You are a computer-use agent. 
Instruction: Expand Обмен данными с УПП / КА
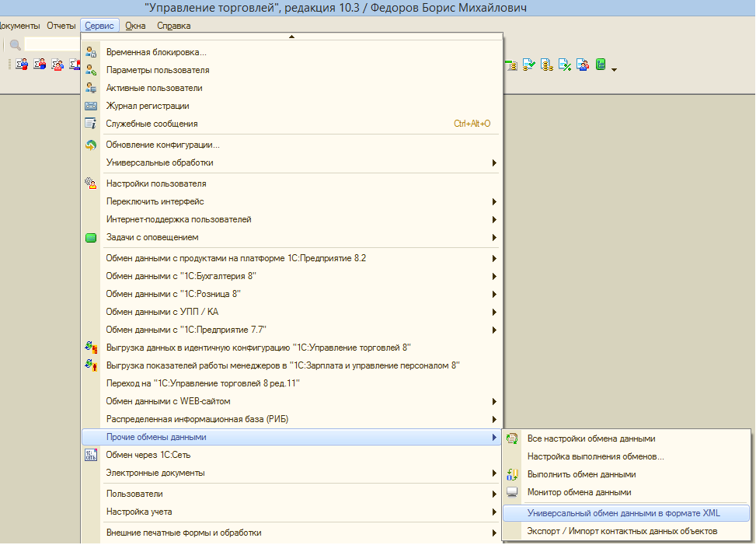point(292,312)
